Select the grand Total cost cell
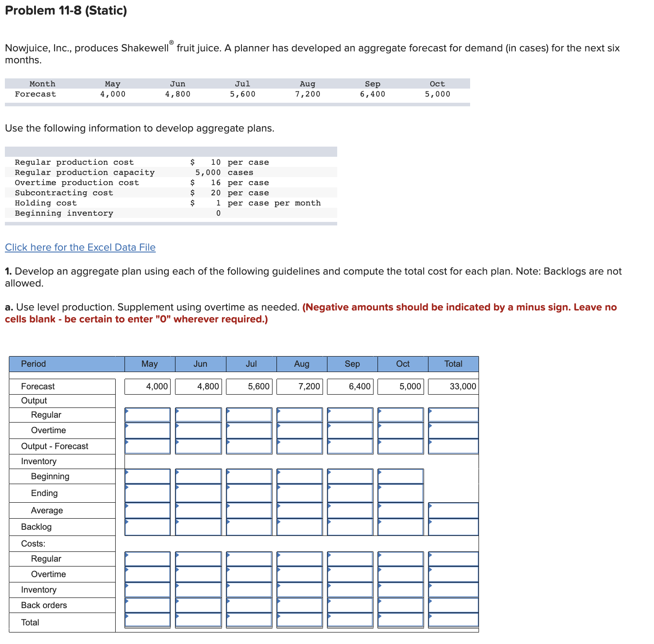 pyautogui.click(x=453, y=620)
